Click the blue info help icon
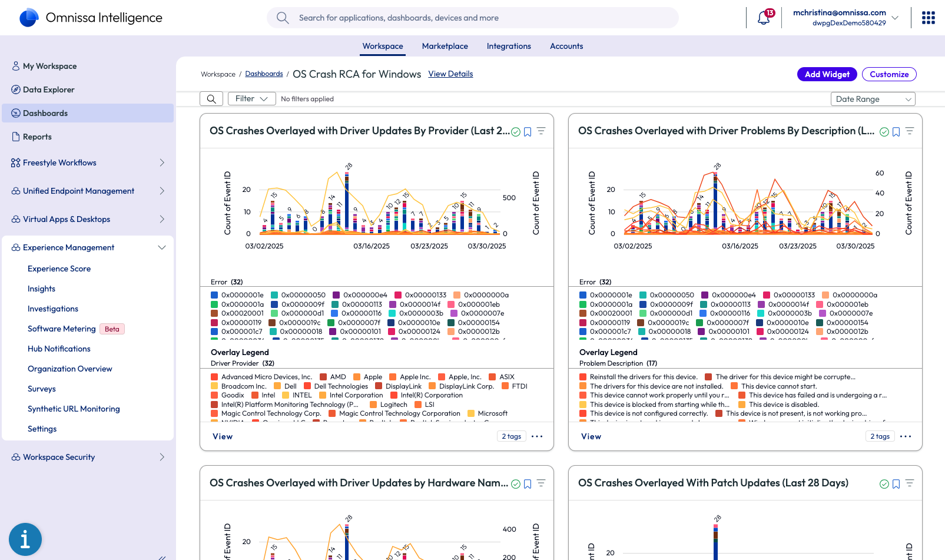 [x=25, y=539]
